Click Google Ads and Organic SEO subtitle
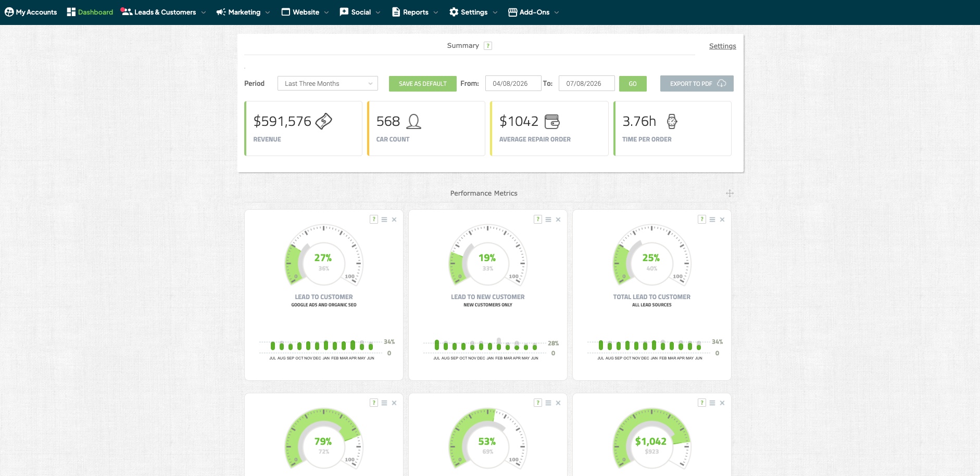 324,305
